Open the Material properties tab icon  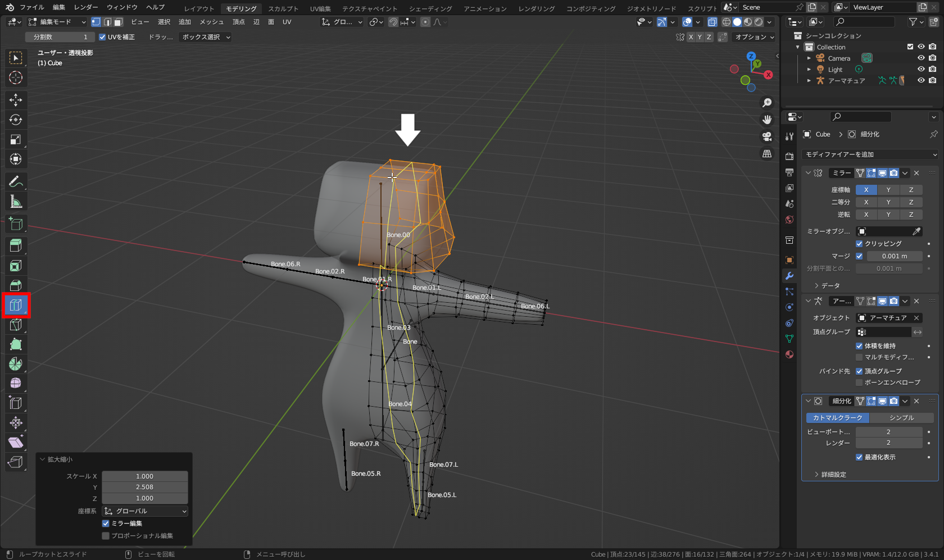tap(789, 354)
